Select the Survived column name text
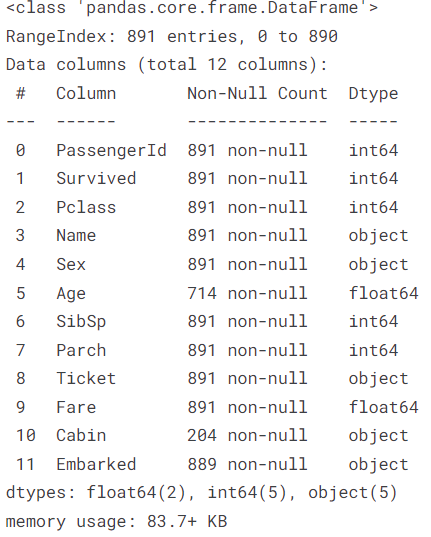The width and height of the screenshot is (431, 537). tap(96, 179)
